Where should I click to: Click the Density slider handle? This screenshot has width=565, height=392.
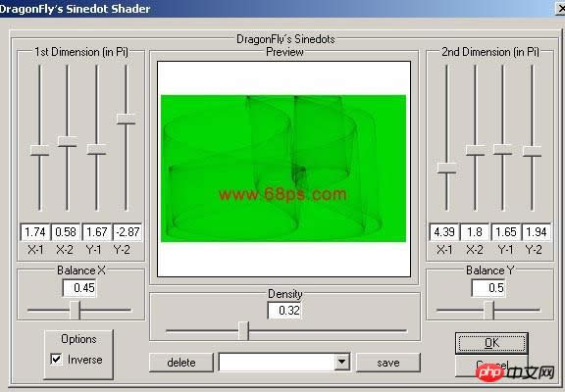pos(244,331)
